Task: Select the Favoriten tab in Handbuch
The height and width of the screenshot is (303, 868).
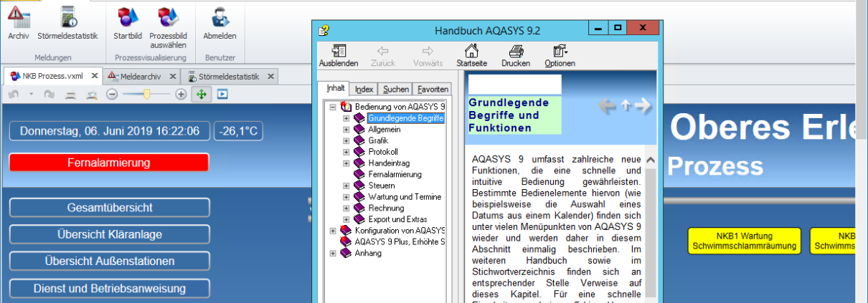Action: coord(433,90)
